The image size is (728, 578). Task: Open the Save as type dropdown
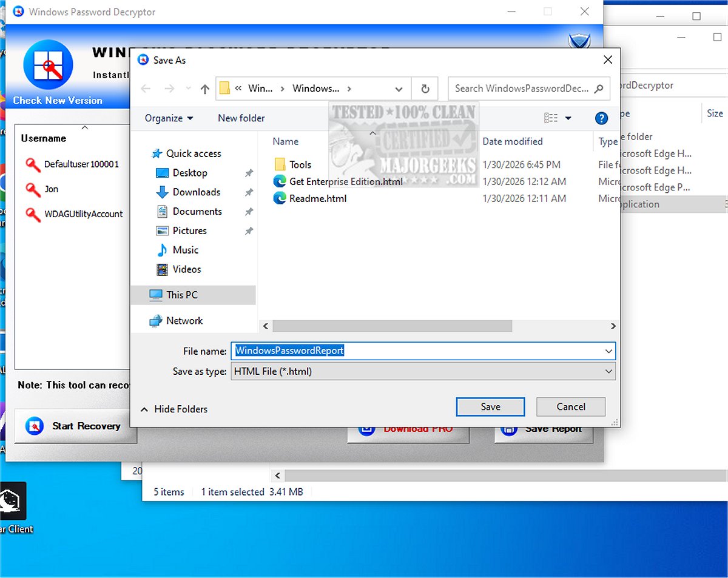click(423, 371)
